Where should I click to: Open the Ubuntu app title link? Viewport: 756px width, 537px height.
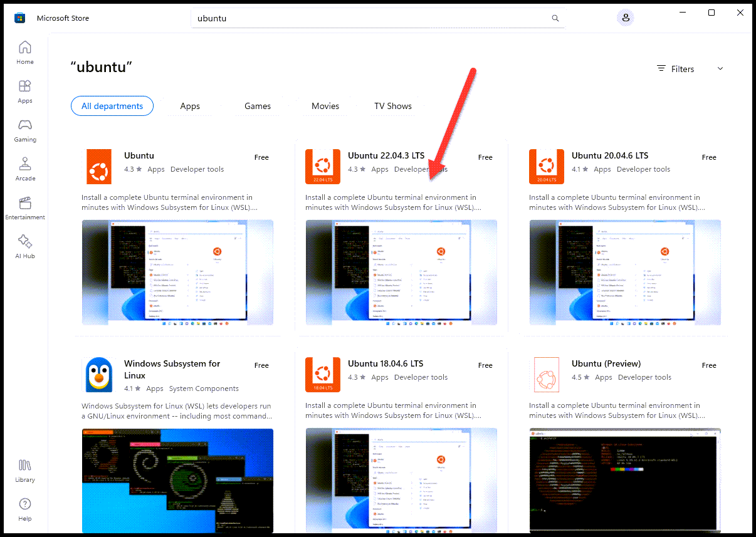[x=139, y=155]
